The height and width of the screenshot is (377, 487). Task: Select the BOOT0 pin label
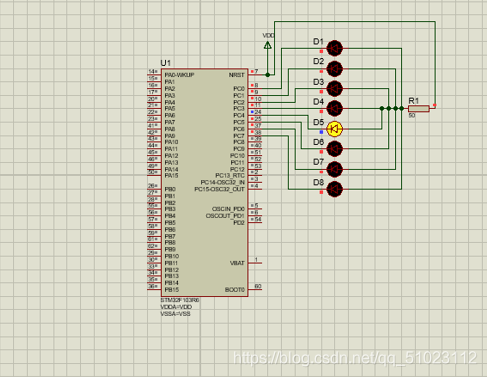coord(235,290)
